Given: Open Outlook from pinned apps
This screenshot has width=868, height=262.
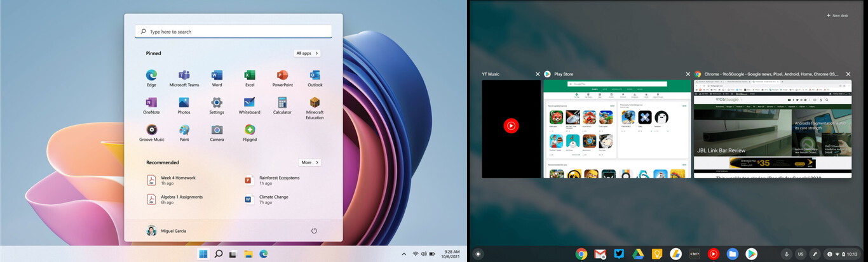Looking at the screenshot, I should (315, 78).
